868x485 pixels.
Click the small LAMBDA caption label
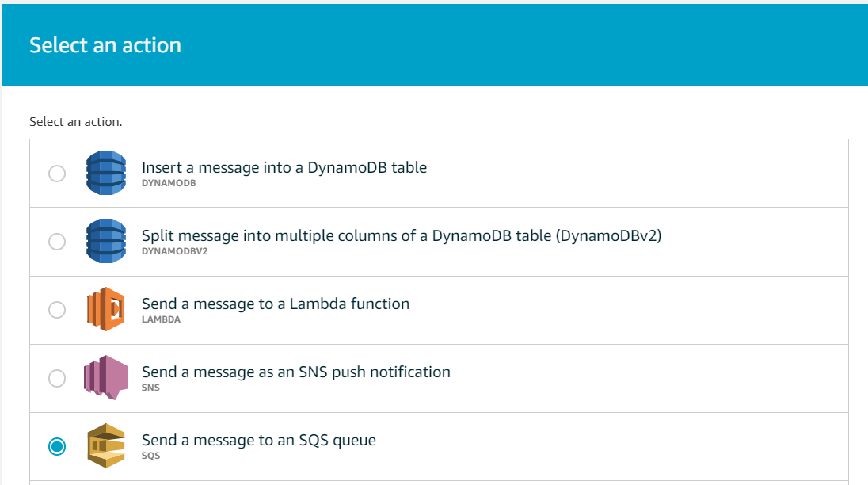pos(161,319)
